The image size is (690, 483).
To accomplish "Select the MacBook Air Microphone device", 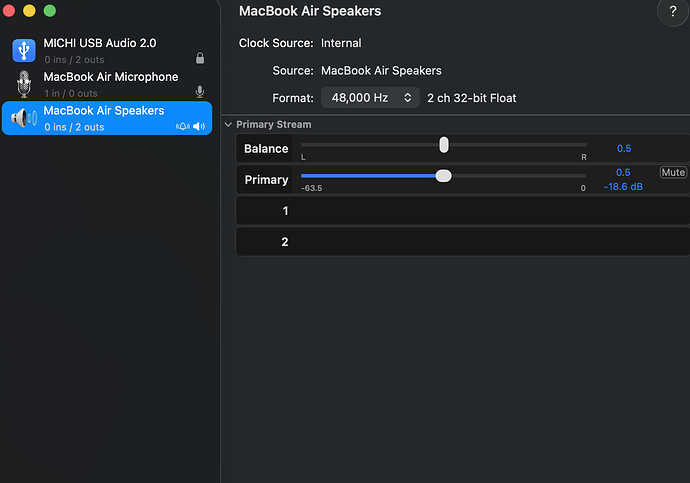I will point(107,84).
